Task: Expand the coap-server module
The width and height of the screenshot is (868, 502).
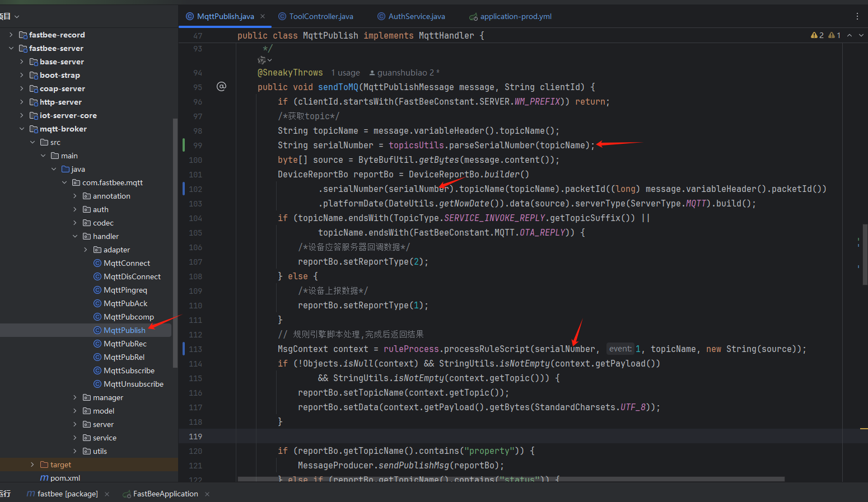Action: tap(21, 88)
